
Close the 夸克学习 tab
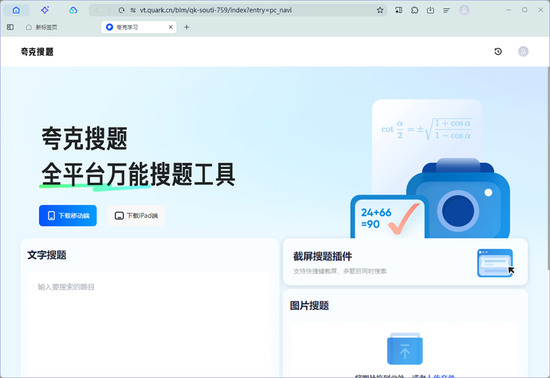point(171,27)
